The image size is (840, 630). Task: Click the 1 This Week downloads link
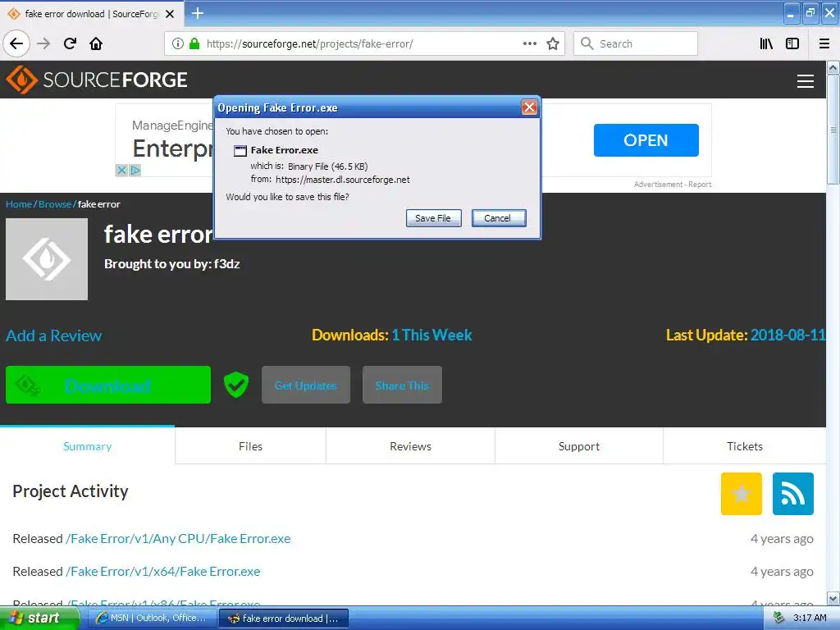431,335
